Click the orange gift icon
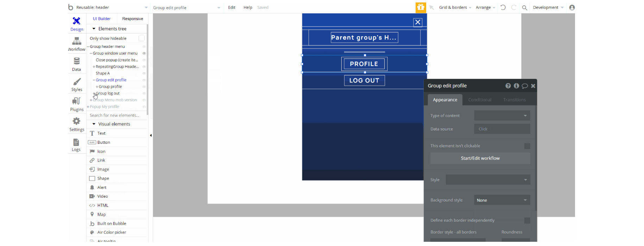This screenshot has width=644, height=246. [421, 7]
